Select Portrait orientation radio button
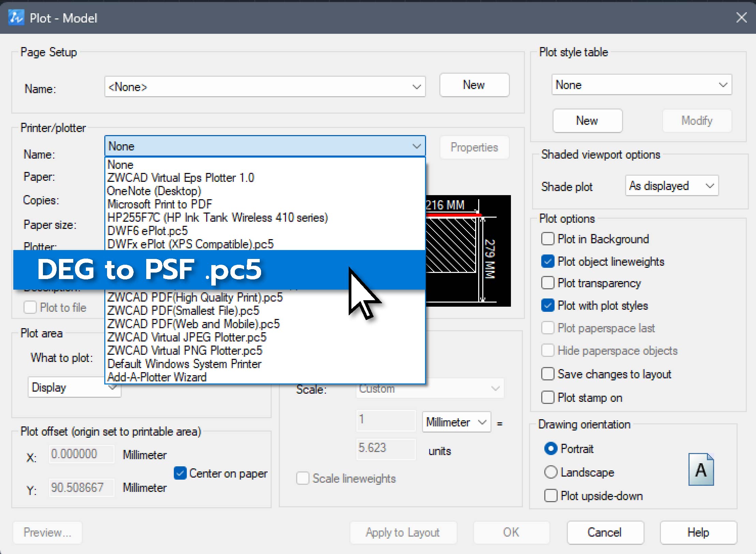This screenshot has height=554, width=756. click(551, 449)
